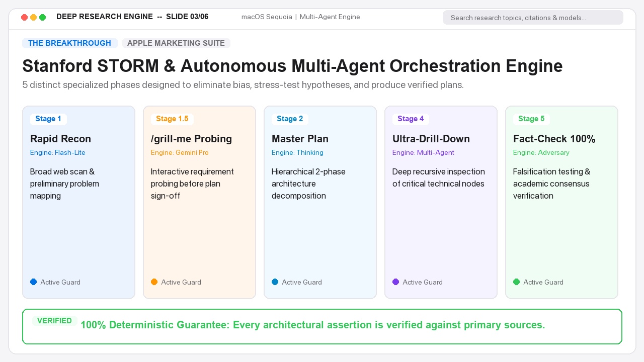Click the green maximize window button
Viewport: 644px width, 362px height.
point(42,17)
